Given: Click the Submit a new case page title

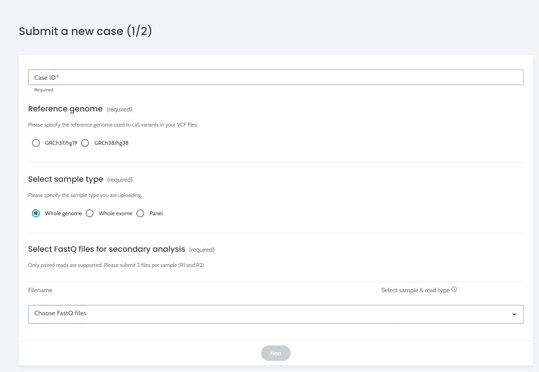Looking at the screenshot, I should [x=85, y=31].
